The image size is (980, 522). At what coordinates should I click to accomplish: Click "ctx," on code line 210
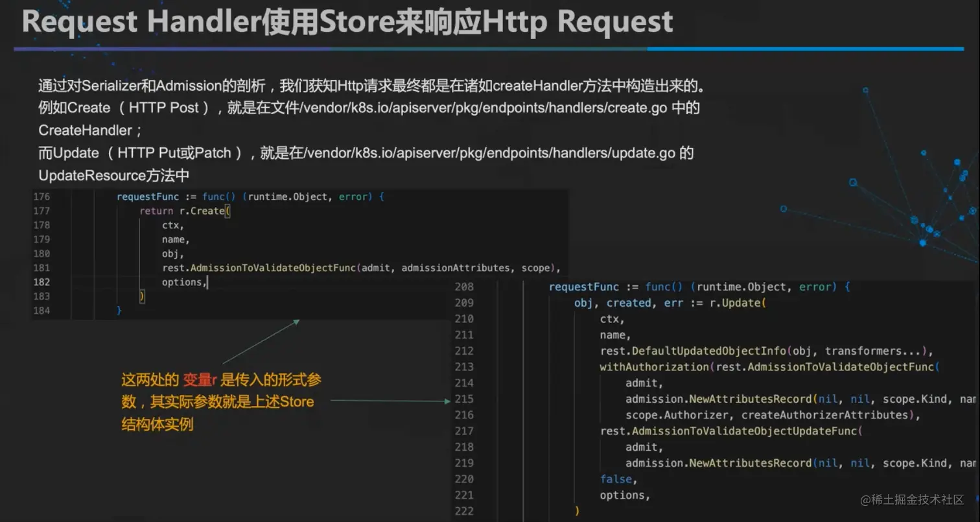(x=612, y=319)
